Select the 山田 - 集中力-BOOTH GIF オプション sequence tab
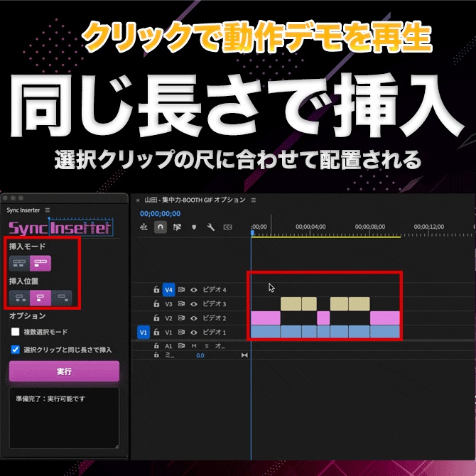 click(x=195, y=200)
